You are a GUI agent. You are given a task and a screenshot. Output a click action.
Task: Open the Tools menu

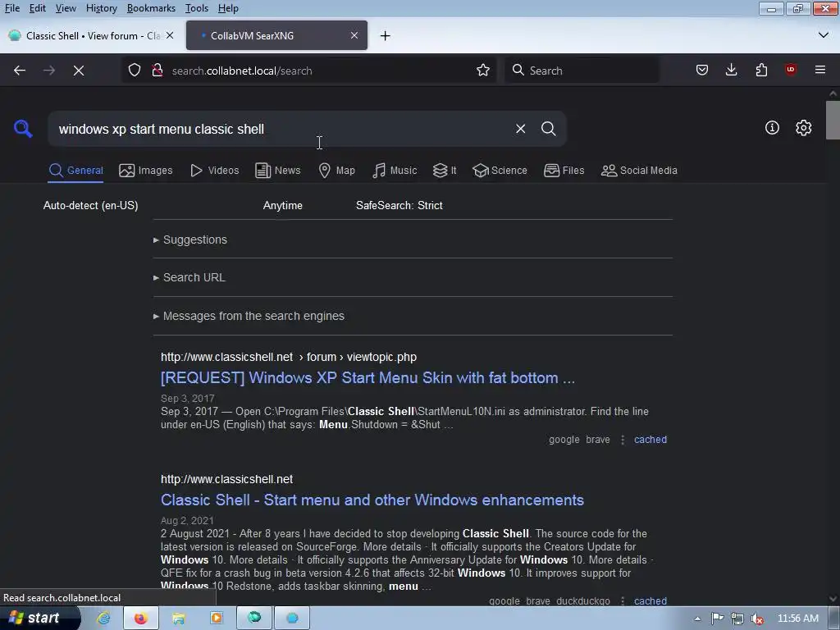197,8
